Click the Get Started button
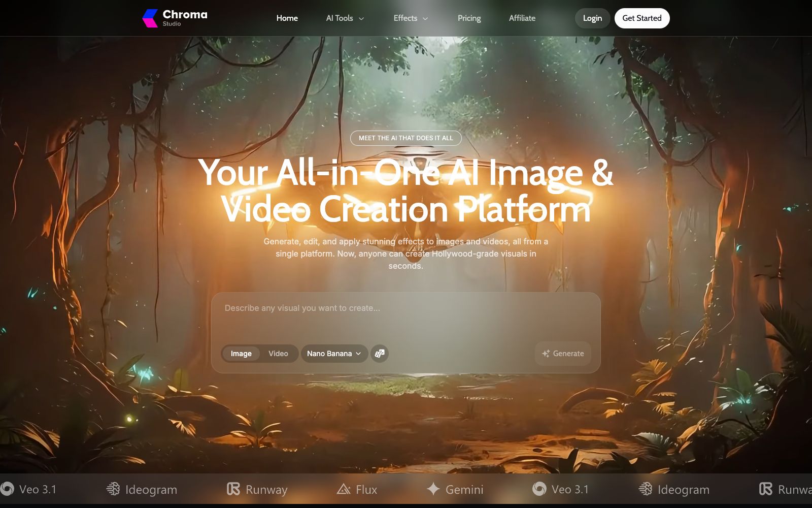This screenshot has height=508, width=812. (x=642, y=18)
